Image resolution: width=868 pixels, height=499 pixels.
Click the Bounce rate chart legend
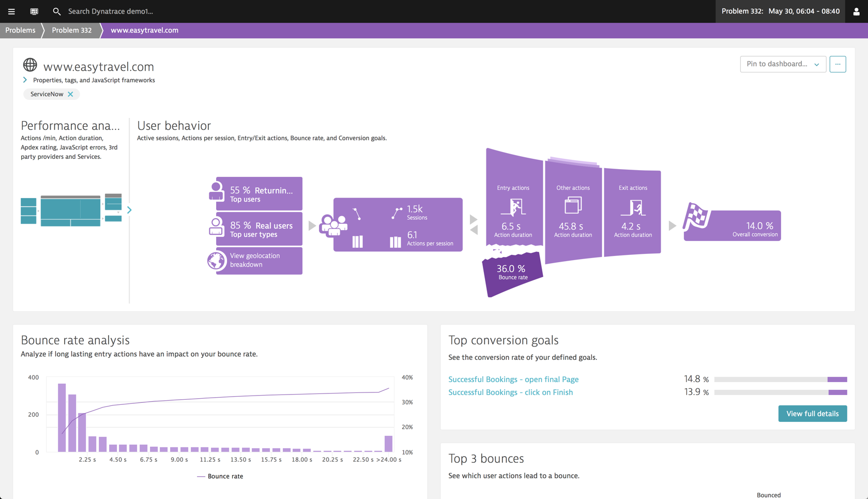(220, 476)
